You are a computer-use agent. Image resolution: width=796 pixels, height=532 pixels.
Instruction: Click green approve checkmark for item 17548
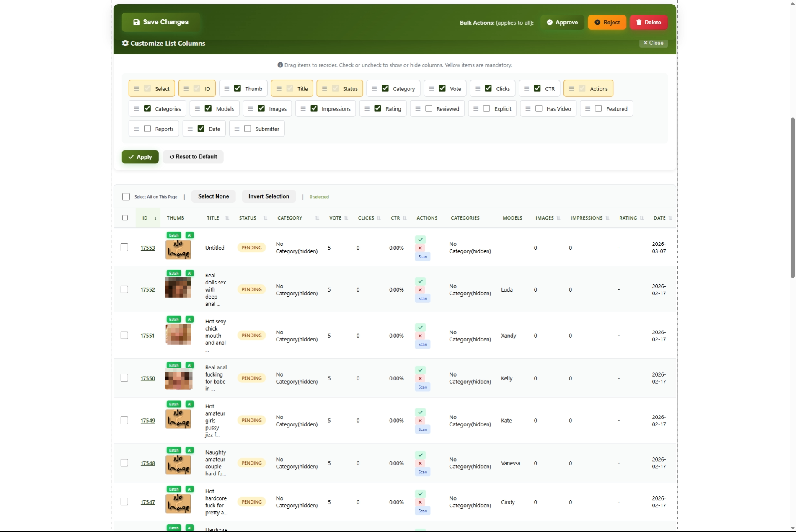click(x=420, y=455)
